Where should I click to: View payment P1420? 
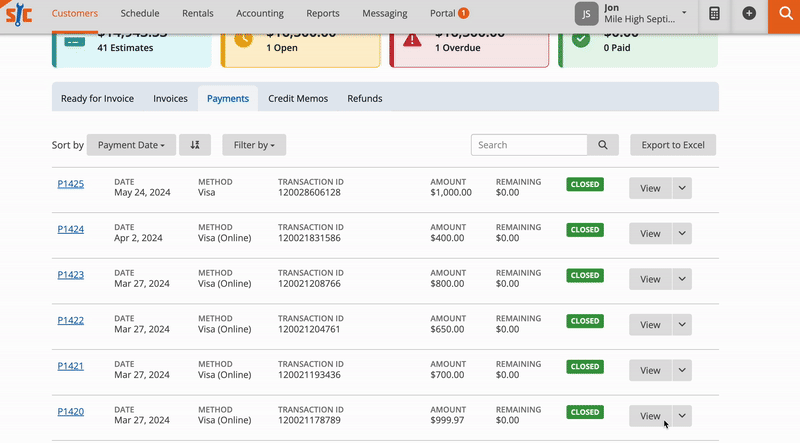pyautogui.click(x=650, y=416)
